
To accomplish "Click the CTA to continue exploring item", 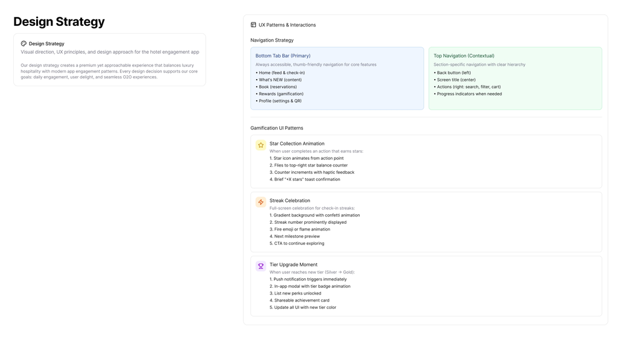I will 299,244.
